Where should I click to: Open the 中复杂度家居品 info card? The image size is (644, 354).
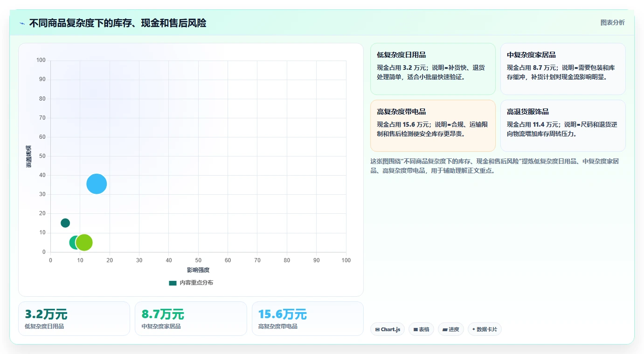563,69
